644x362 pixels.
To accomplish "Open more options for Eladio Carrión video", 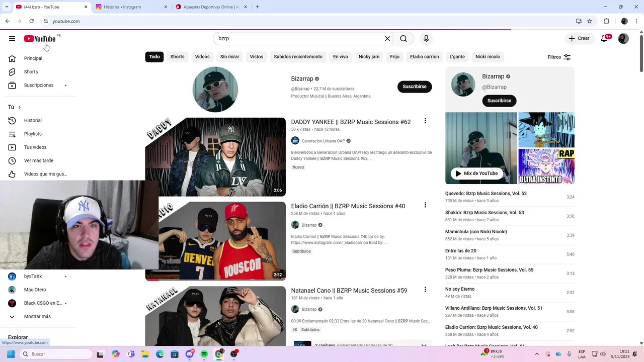I will tap(425, 205).
